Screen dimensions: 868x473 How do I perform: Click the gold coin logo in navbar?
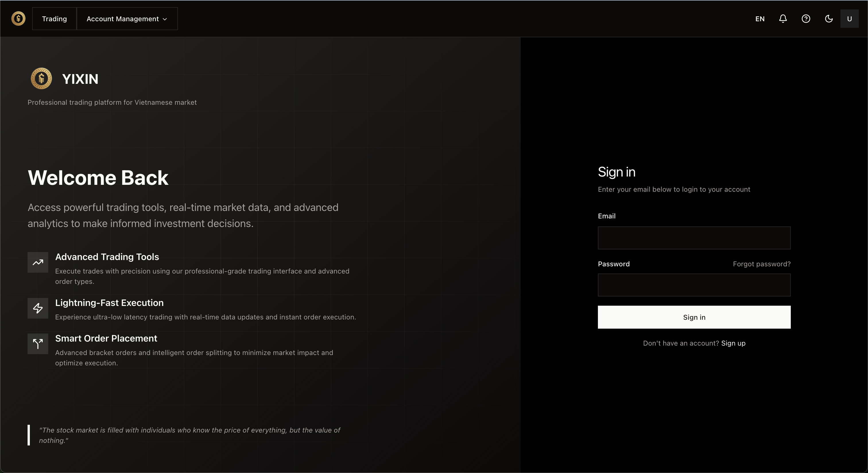tap(18, 19)
